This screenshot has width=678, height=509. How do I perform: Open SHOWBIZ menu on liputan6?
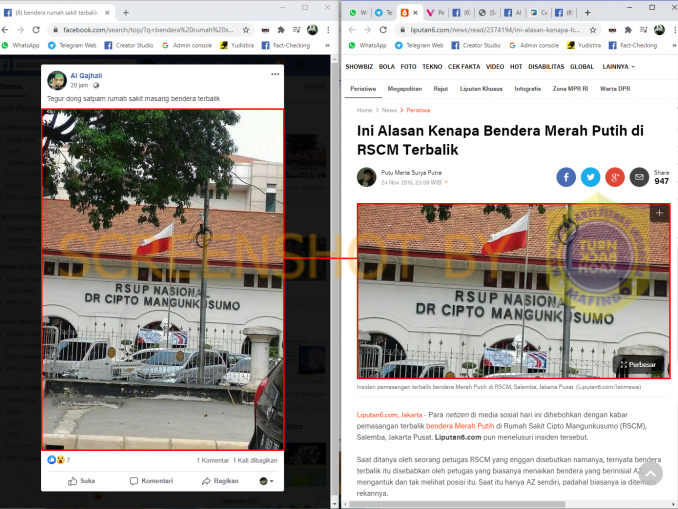click(359, 67)
